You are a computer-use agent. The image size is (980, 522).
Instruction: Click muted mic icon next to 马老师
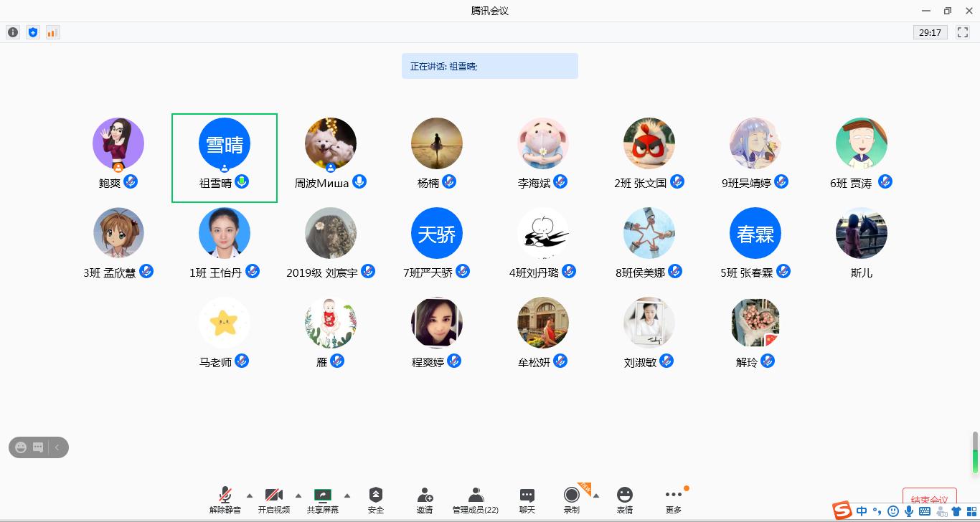pyautogui.click(x=242, y=361)
